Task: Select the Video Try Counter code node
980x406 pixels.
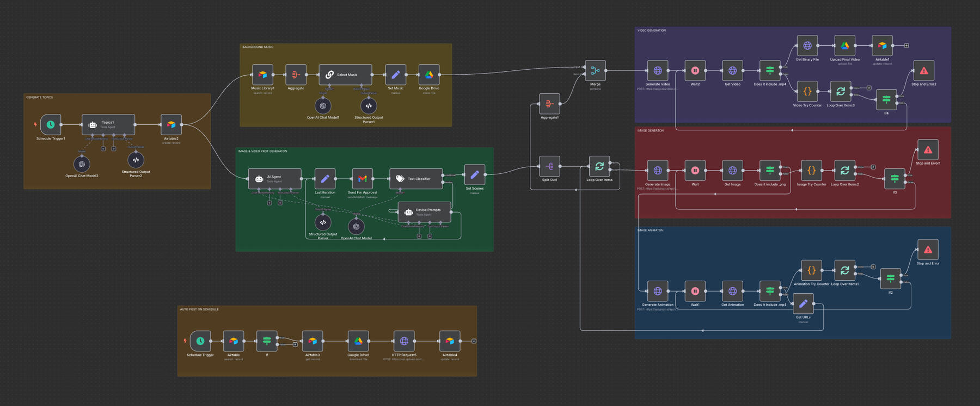Action: (x=807, y=92)
